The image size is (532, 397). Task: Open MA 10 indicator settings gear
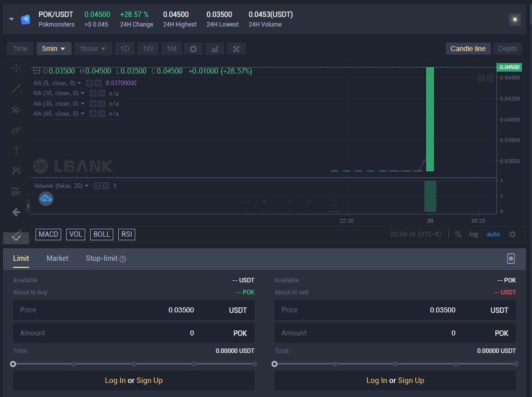tap(93, 93)
